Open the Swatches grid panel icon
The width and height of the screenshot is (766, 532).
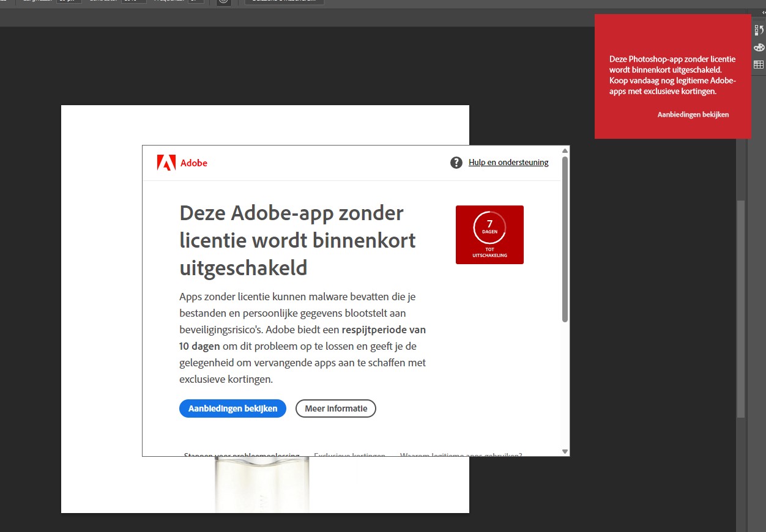click(759, 64)
